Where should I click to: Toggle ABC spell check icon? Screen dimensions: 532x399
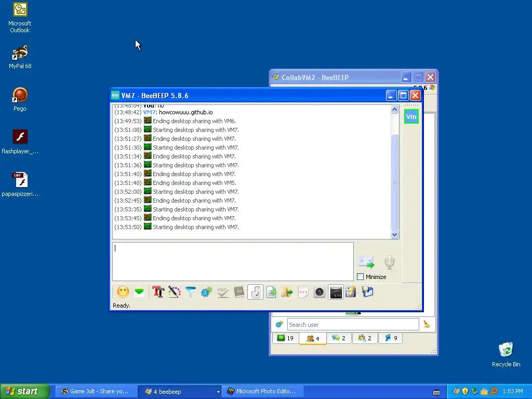click(x=222, y=292)
